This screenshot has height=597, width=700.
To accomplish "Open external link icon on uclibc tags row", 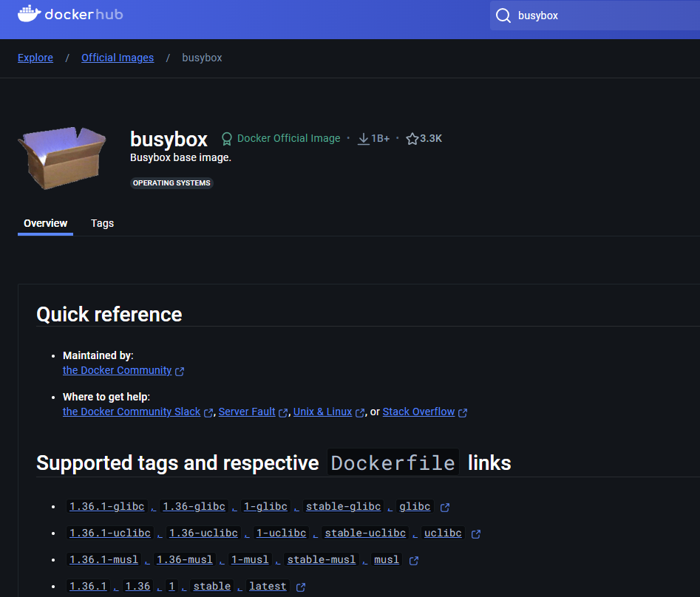I will 476,534.
